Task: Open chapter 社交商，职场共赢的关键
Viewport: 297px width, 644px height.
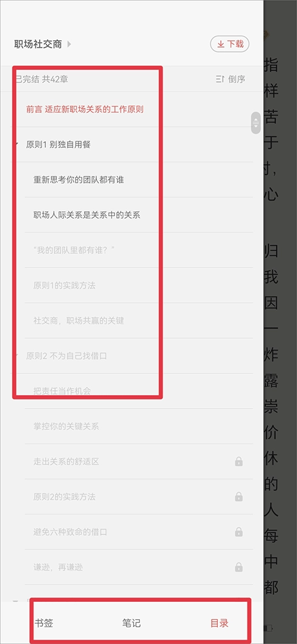Action: click(79, 321)
